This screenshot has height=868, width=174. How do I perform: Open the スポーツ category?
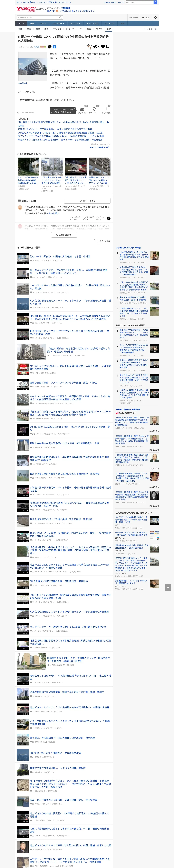(70, 29)
